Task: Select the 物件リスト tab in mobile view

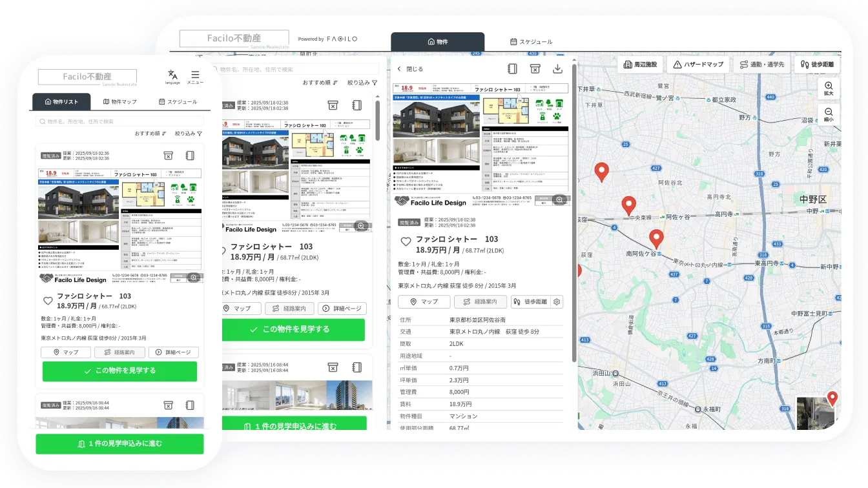Action: click(61, 102)
